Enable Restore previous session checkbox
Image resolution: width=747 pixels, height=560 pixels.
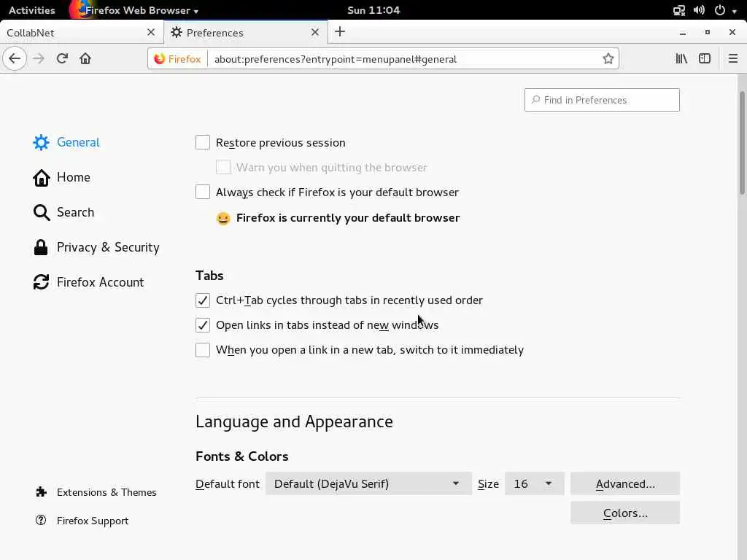coord(203,142)
